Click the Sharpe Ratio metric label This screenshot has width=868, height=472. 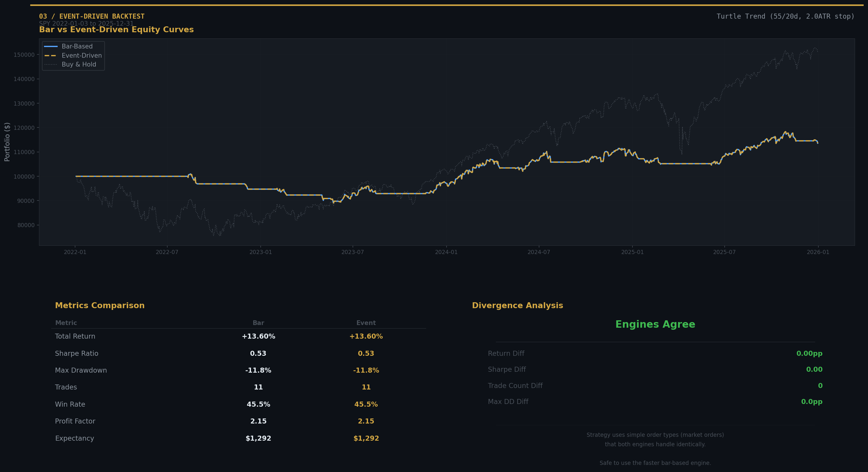77,353
